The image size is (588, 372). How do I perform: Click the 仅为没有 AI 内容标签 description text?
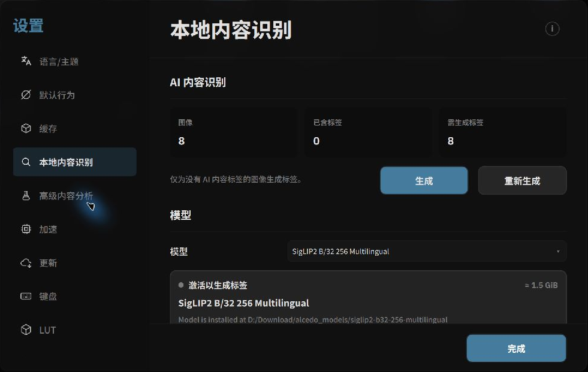236,180
